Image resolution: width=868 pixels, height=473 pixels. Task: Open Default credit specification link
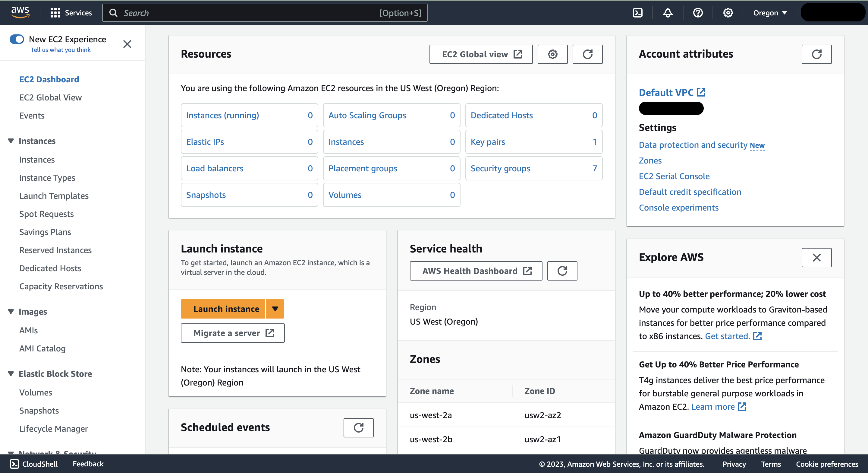tap(690, 192)
